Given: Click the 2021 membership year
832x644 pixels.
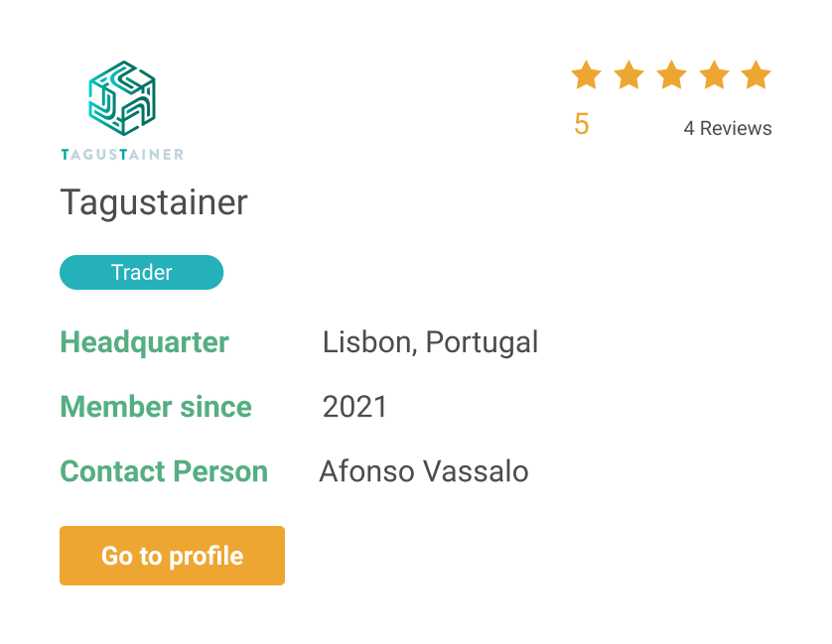Looking at the screenshot, I should point(354,407).
